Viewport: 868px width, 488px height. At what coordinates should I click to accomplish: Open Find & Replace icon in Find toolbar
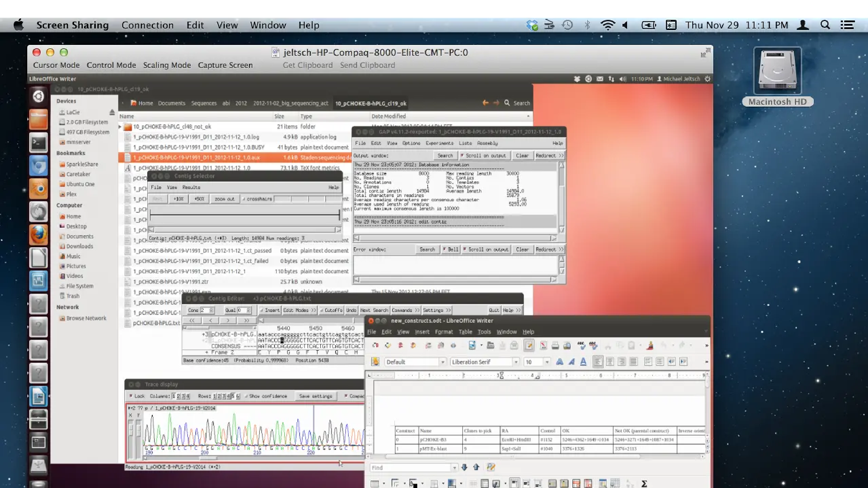(x=491, y=467)
